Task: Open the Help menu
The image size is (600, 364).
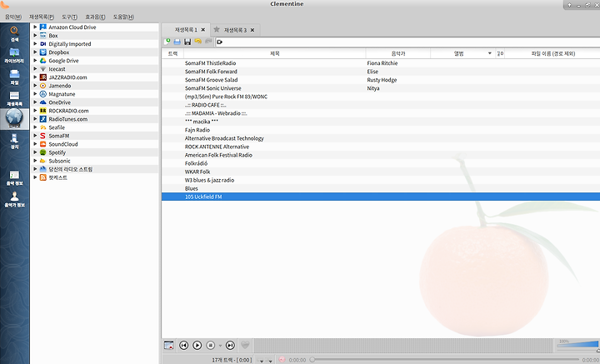Action: point(123,17)
